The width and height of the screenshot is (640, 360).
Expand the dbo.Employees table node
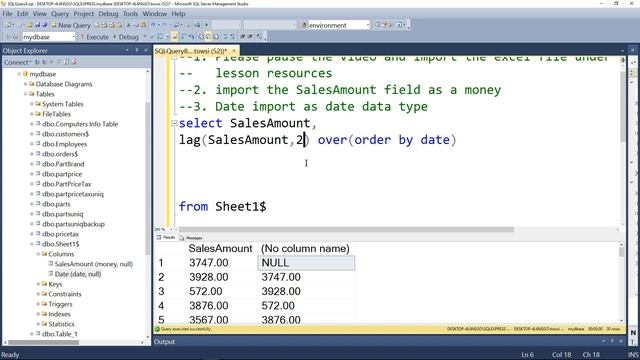coord(32,144)
